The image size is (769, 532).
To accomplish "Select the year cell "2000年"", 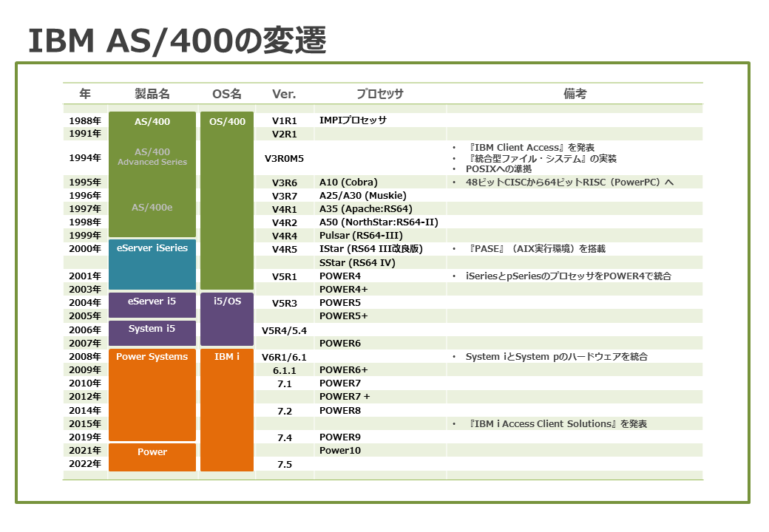I will pos(85,249).
